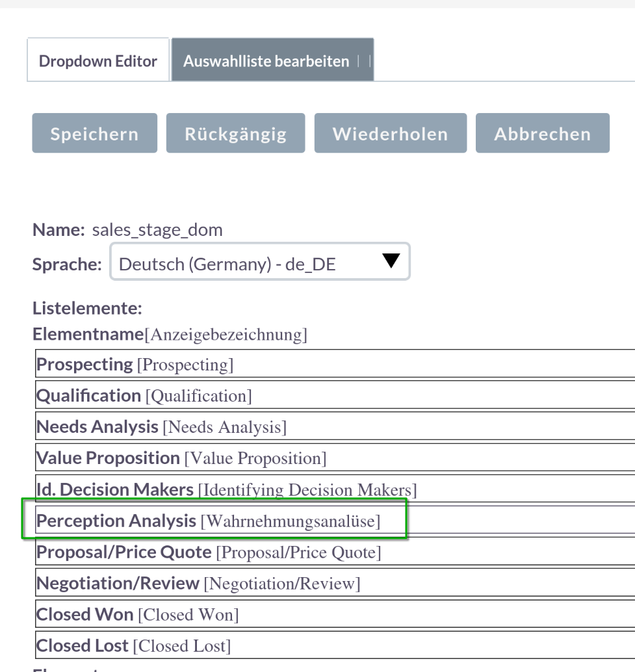Switch to the Dropdown Editor tab
The height and width of the screenshot is (672, 635).
98,61
